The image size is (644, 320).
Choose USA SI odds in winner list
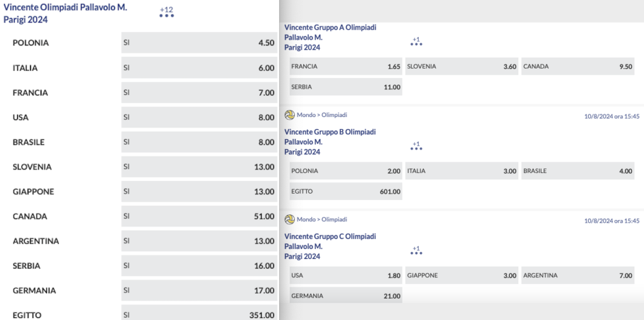pos(199,117)
